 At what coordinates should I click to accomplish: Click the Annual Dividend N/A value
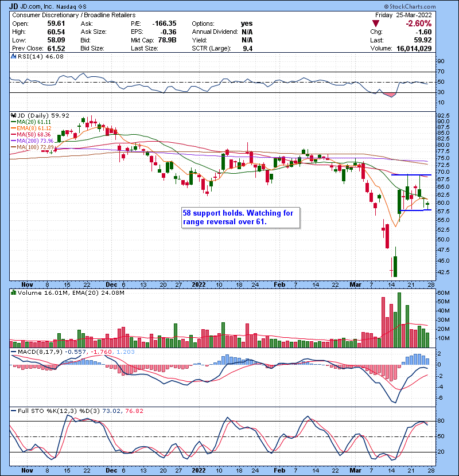point(247,32)
